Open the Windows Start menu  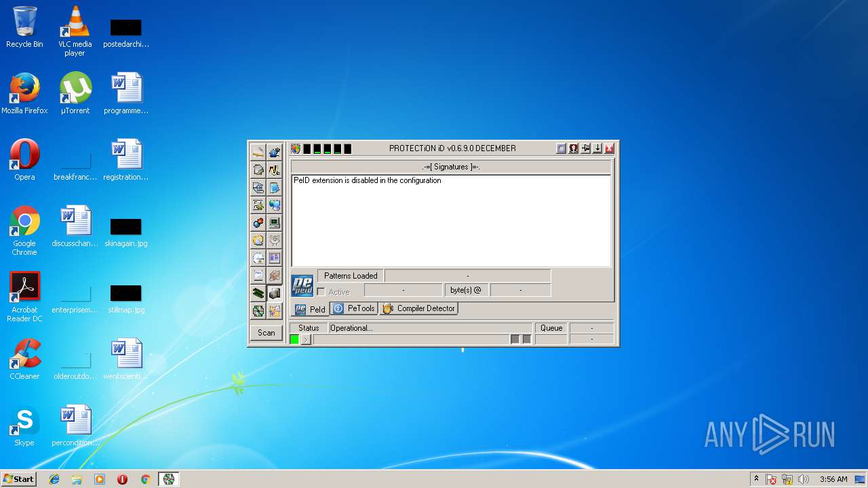click(x=18, y=479)
